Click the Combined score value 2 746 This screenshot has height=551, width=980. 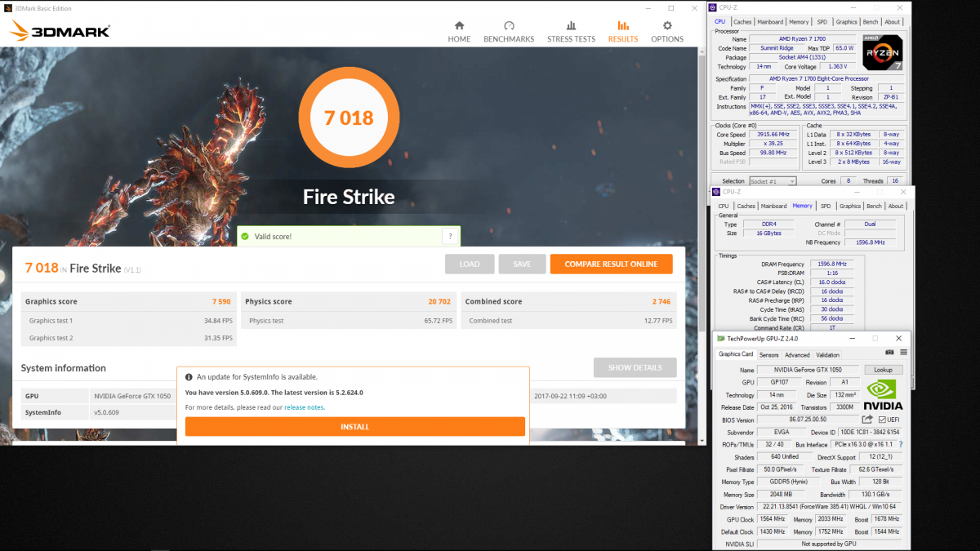click(x=661, y=302)
